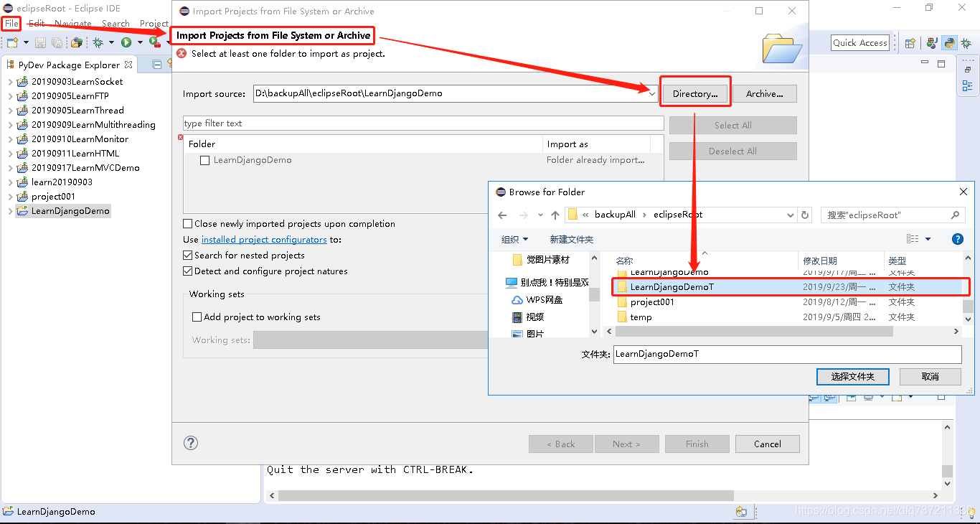Click the console horizontal scrollbar
The image size is (980, 524).
(x=506, y=495)
